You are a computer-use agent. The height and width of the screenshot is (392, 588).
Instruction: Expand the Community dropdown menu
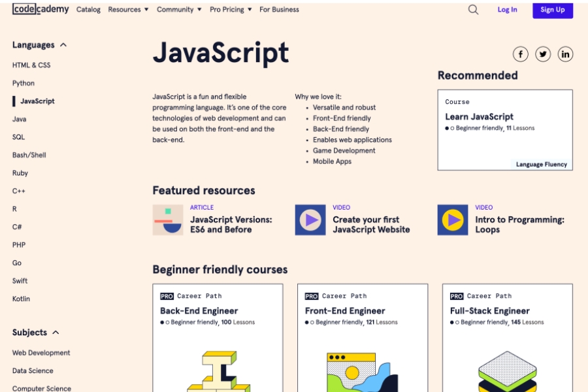point(179,10)
